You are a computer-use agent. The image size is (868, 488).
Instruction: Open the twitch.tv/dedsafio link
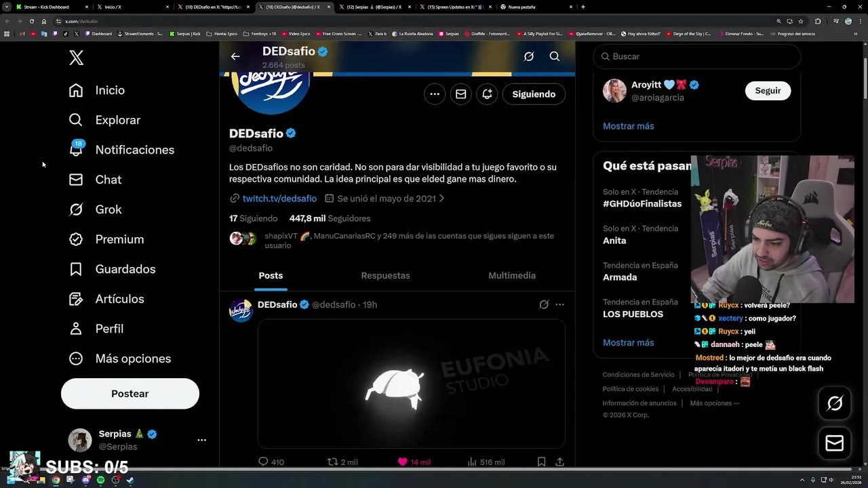click(x=279, y=199)
